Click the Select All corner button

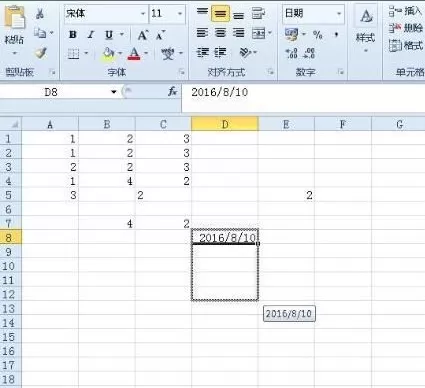click(11, 124)
